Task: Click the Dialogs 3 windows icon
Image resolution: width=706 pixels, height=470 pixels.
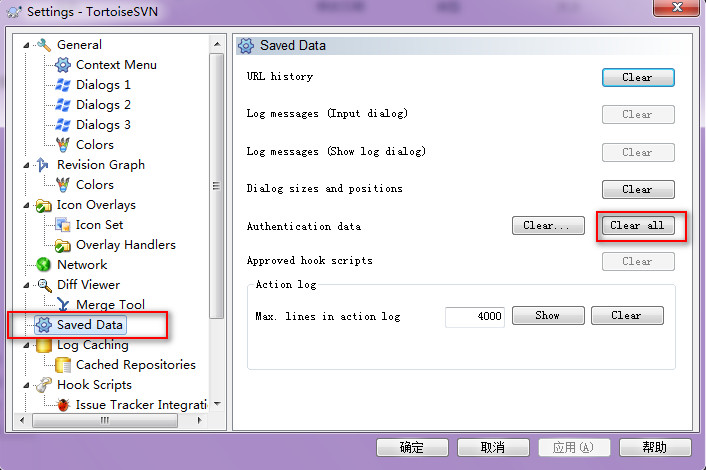Action: pos(63,125)
